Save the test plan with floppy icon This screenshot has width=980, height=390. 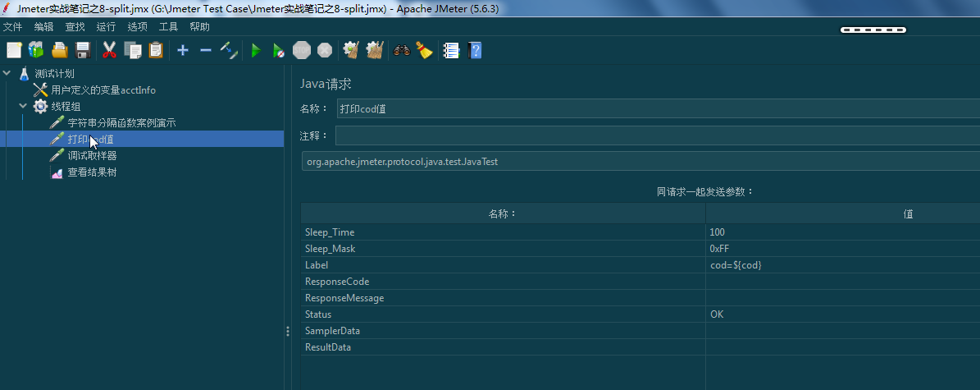click(x=83, y=50)
